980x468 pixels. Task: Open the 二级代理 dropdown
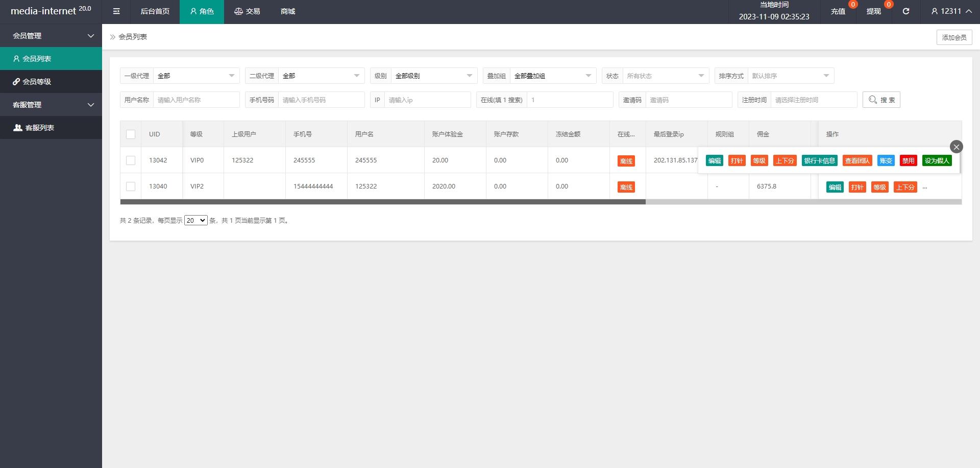point(322,76)
